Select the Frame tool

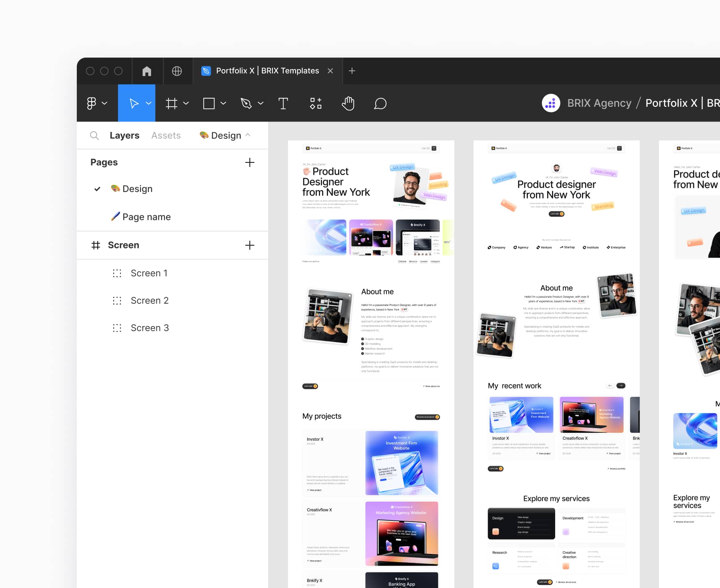pos(172,104)
